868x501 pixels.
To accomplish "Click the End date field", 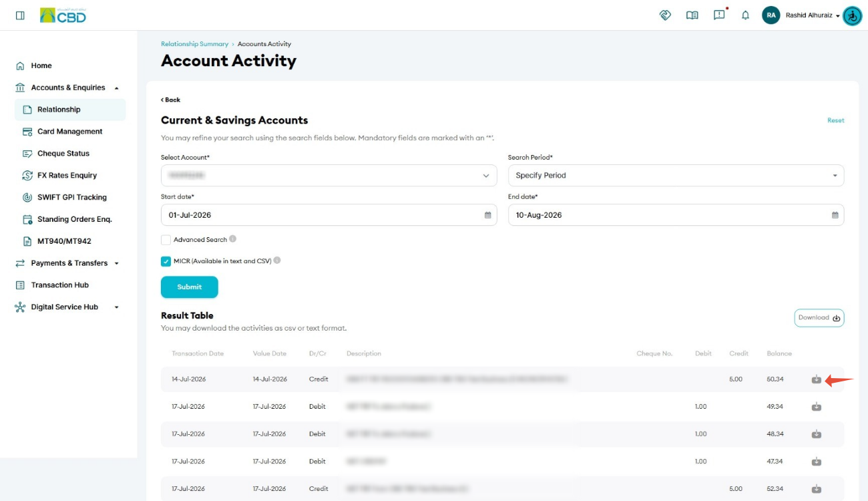I will [676, 215].
